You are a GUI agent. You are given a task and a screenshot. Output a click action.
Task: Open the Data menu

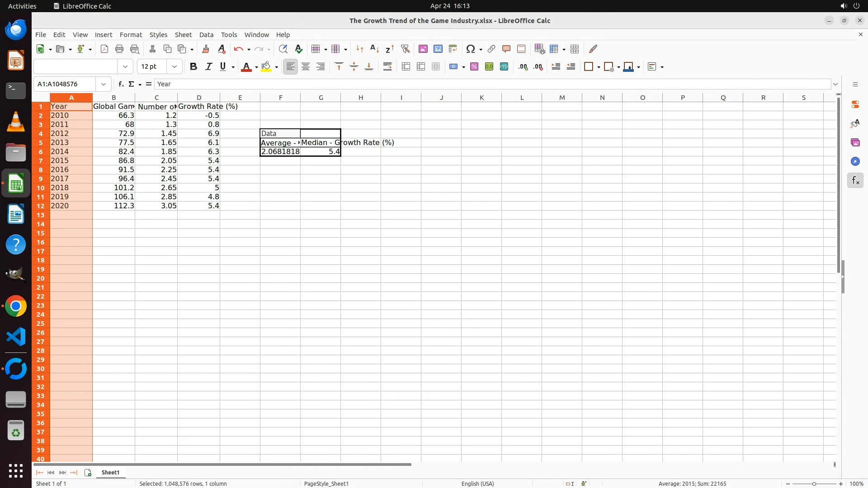click(x=206, y=35)
